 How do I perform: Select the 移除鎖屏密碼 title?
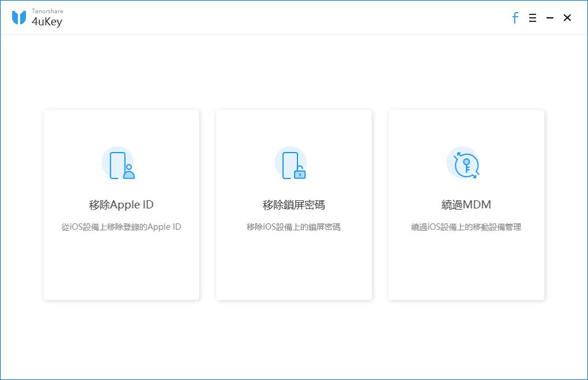(x=293, y=205)
